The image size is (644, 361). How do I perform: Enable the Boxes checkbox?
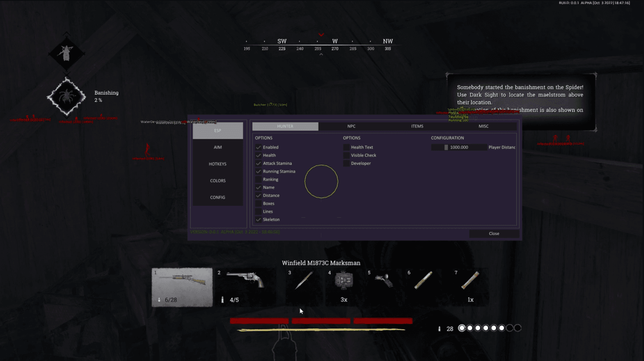(258, 203)
